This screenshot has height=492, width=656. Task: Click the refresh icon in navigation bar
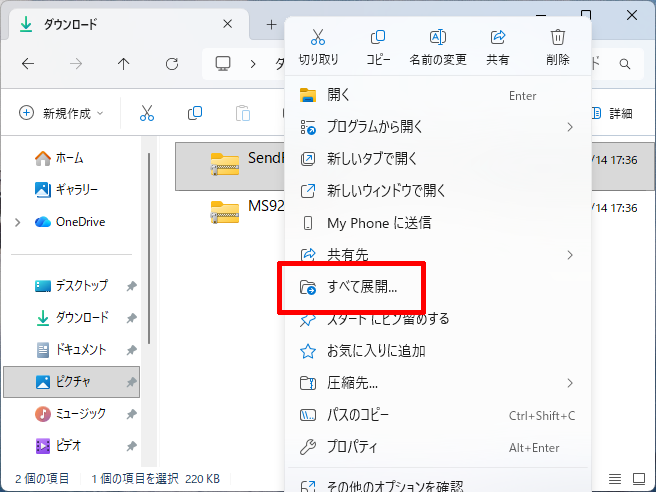point(172,64)
